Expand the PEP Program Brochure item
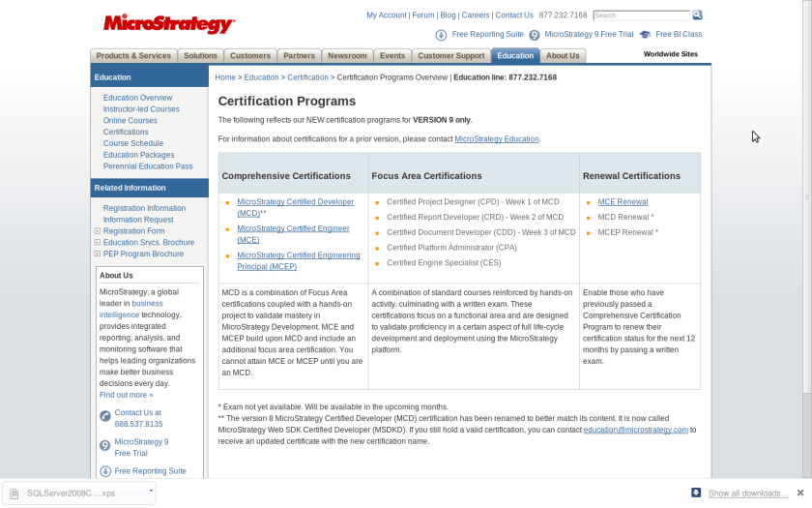This screenshot has width=812, height=508. [97, 254]
